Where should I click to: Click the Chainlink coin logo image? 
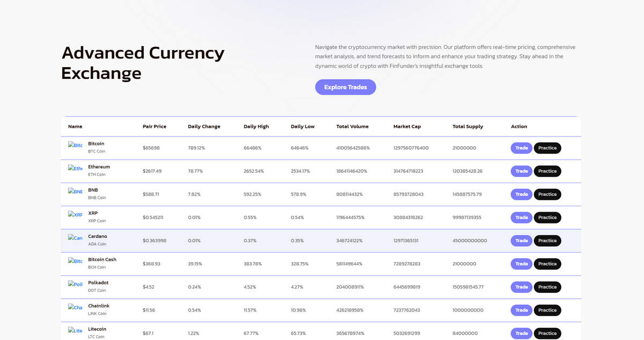75,307
